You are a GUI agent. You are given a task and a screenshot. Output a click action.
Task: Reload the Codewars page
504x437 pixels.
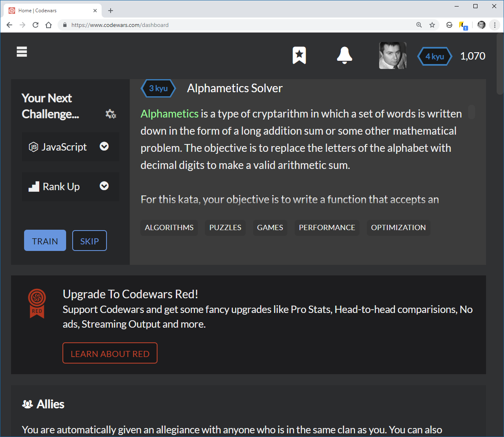[36, 25]
